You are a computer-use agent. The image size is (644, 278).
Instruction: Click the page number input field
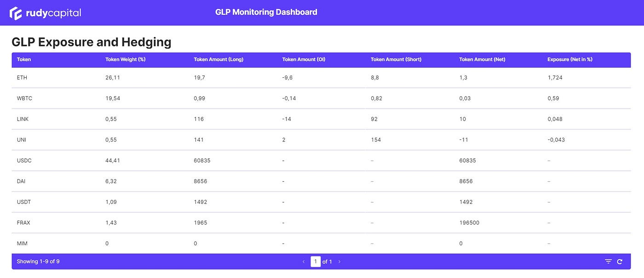(x=316, y=261)
